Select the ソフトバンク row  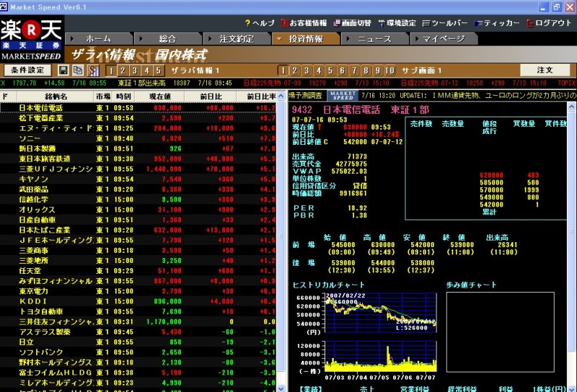[138, 352]
